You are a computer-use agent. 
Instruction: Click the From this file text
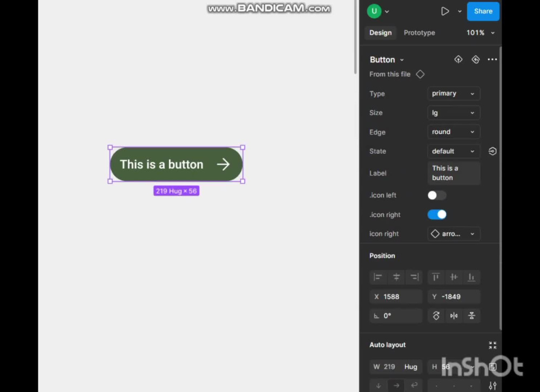[x=389, y=75]
